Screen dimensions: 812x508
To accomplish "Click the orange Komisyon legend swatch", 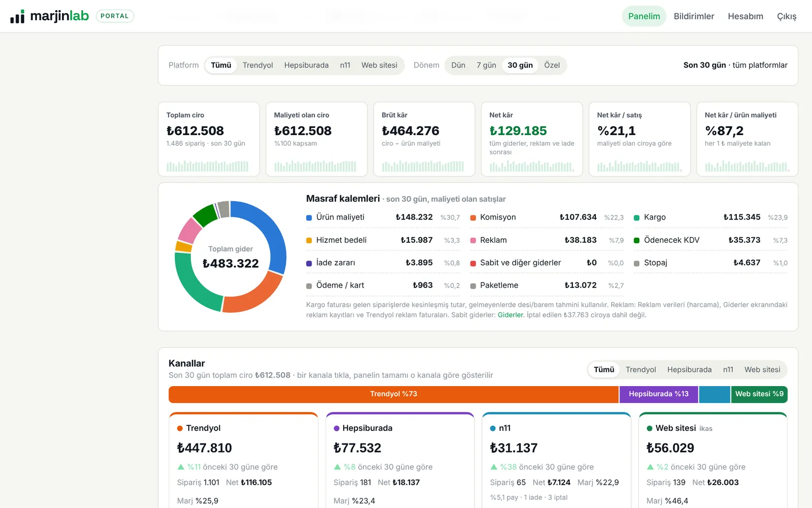I will click(473, 218).
